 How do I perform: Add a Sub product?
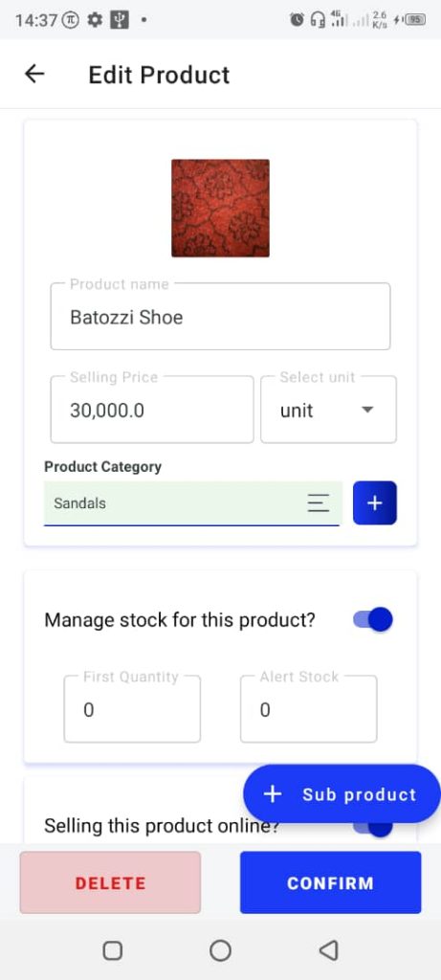pyautogui.click(x=342, y=793)
